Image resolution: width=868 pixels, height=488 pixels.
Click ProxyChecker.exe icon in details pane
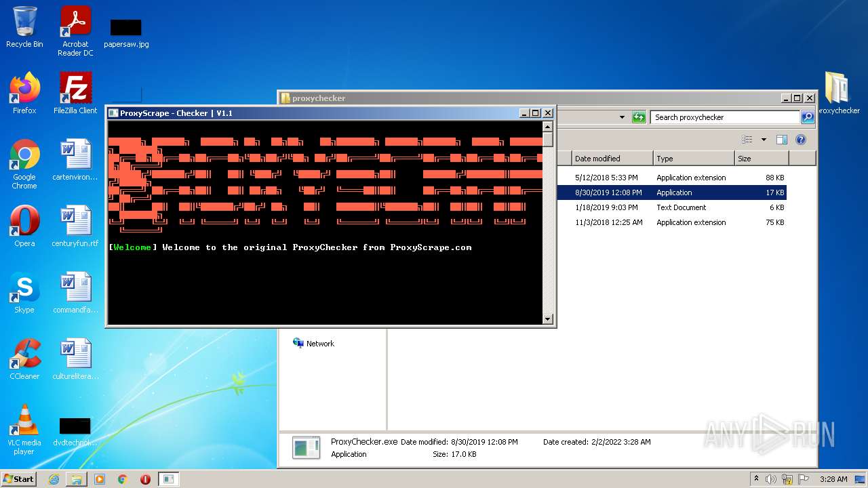[306, 448]
